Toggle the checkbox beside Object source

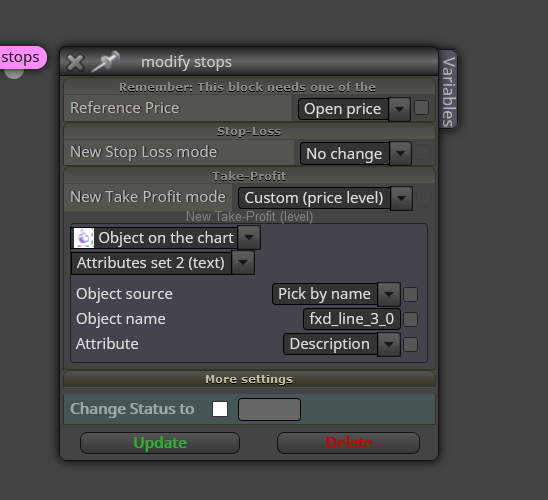tap(410, 294)
